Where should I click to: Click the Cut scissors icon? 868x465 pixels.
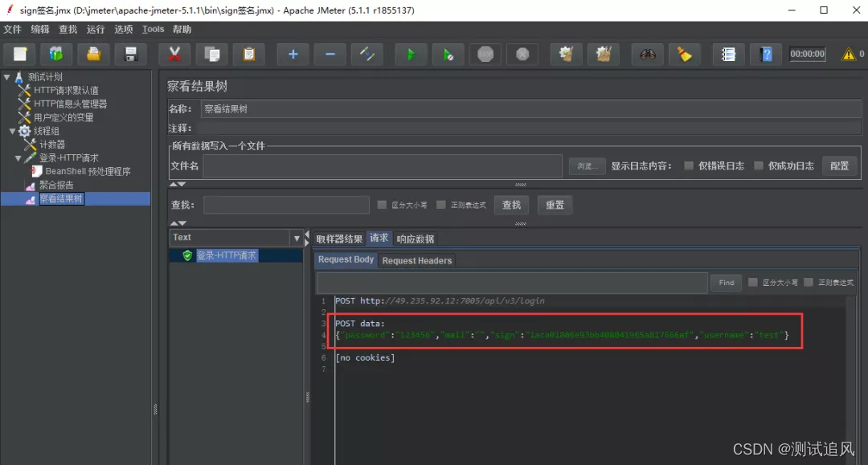click(x=174, y=54)
